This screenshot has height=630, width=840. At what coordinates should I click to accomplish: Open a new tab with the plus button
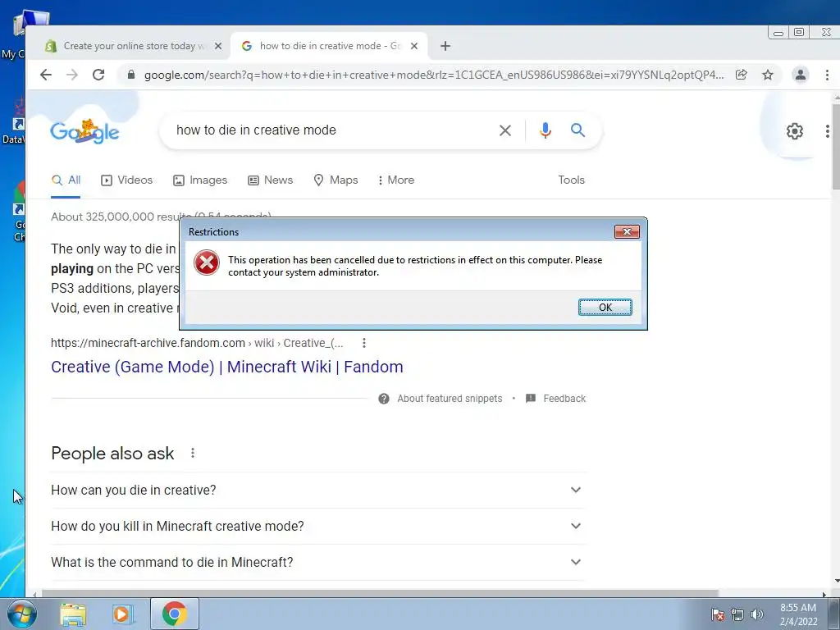point(445,46)
